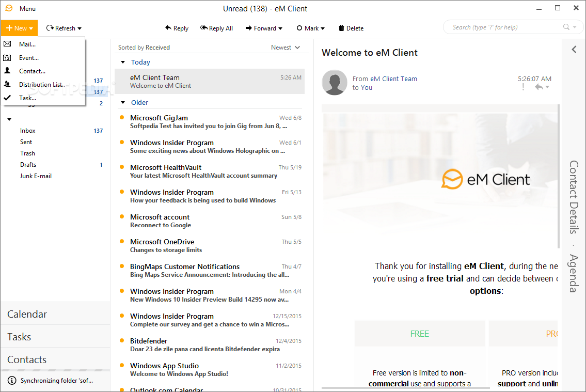Viewport: 586px width, 392px height.
Task: Click the Task checkmark icon in New menu
Action: pyautogui.click(x=7, y=98)
